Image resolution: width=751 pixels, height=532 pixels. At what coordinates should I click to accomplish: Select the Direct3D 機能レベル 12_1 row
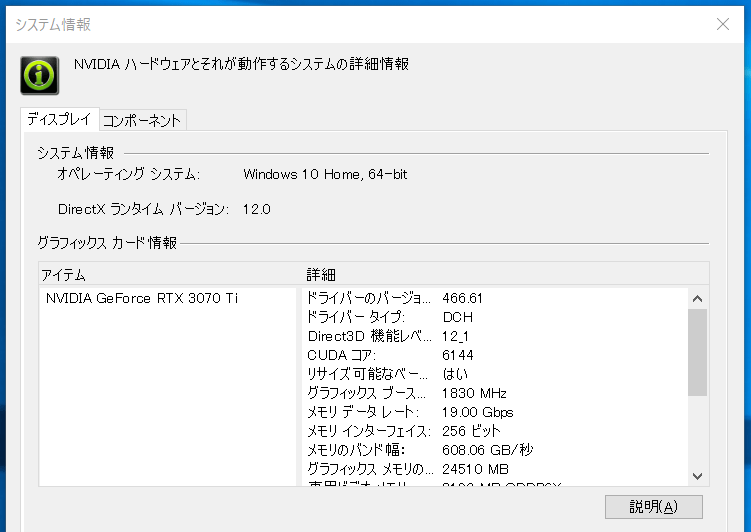pos(496,336)
